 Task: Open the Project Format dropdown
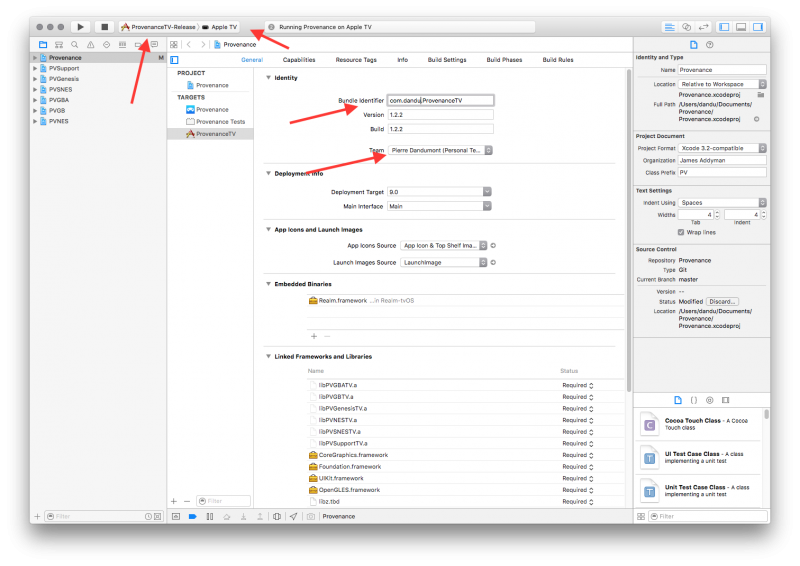722,148
